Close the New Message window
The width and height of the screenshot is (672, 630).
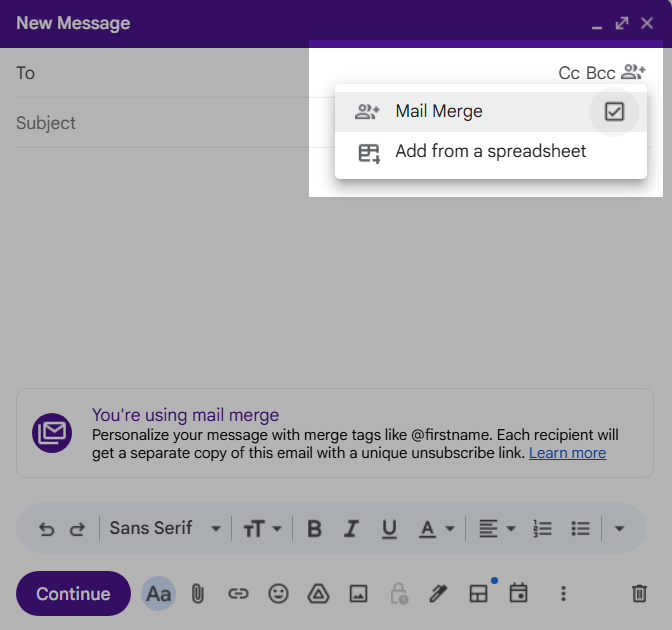[647, 23]
